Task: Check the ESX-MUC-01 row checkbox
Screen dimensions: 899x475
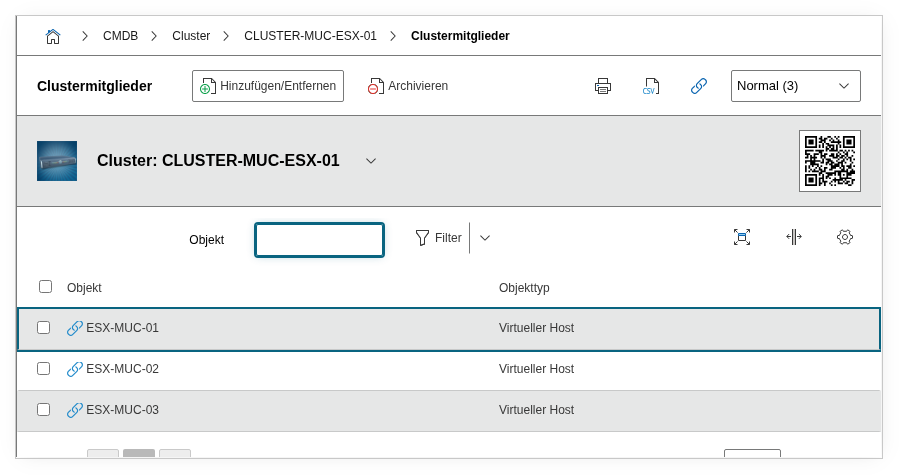Action: (x=44, y=327)
